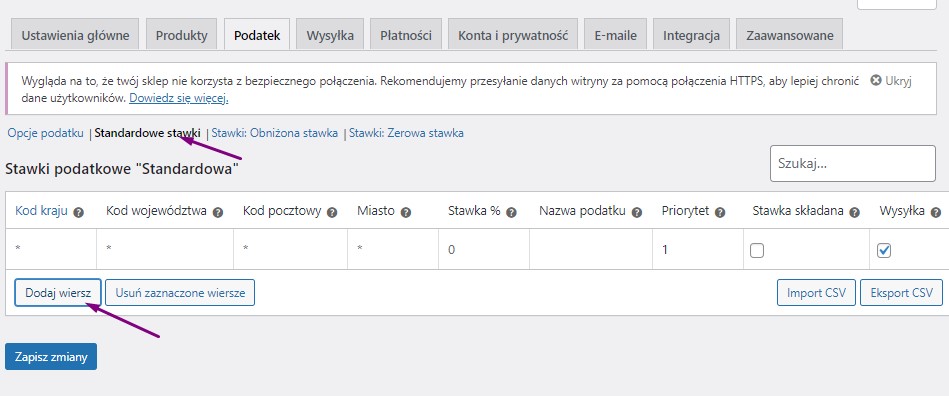Select the Podatek tab
This screenshot has width=949, height=396.
257,35
